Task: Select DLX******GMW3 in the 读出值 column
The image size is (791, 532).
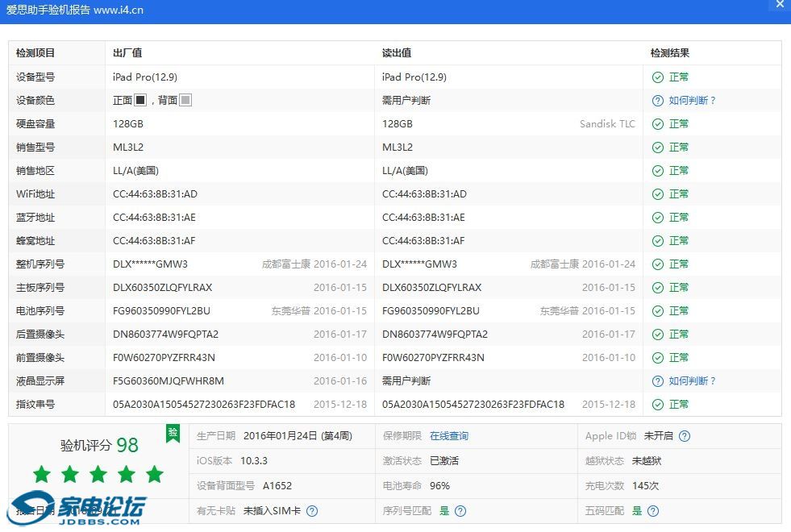Action: pyautogui.click(x=420, y=264)
